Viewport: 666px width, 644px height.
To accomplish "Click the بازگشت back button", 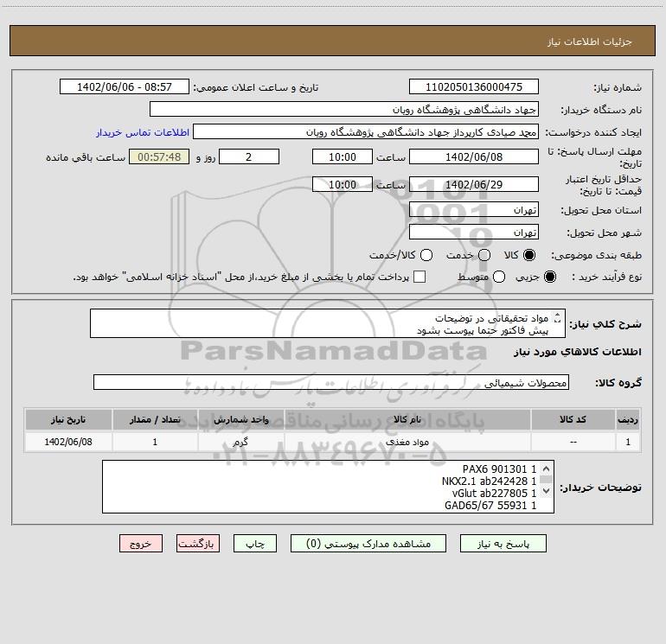I will 198,544.
